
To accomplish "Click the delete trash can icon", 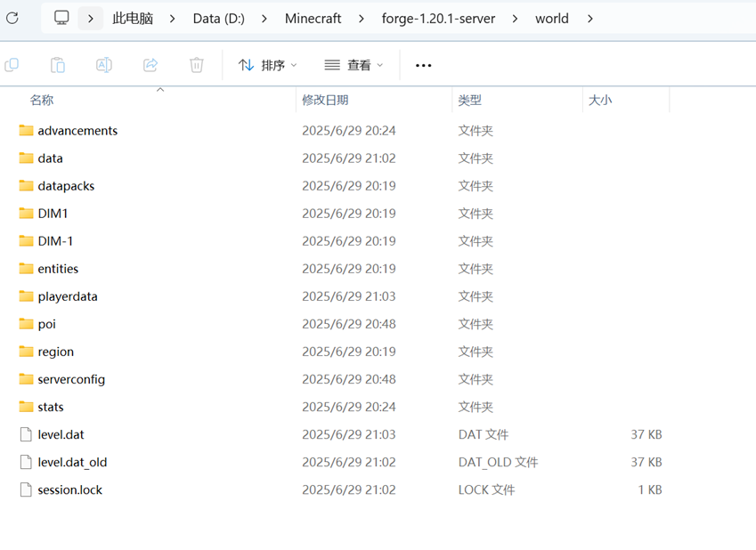I will [197, 65].
